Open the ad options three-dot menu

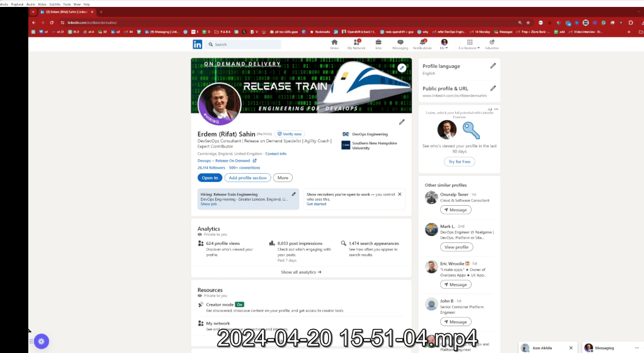tap(496, 109)
